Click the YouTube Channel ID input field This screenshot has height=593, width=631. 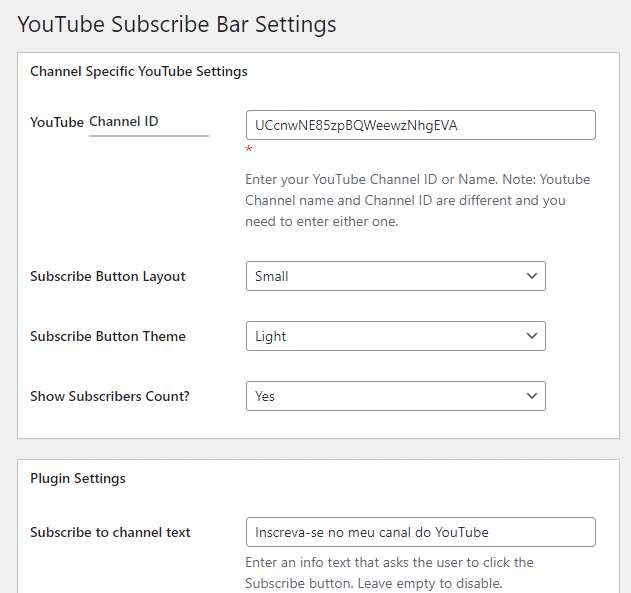tap(420, 125)
